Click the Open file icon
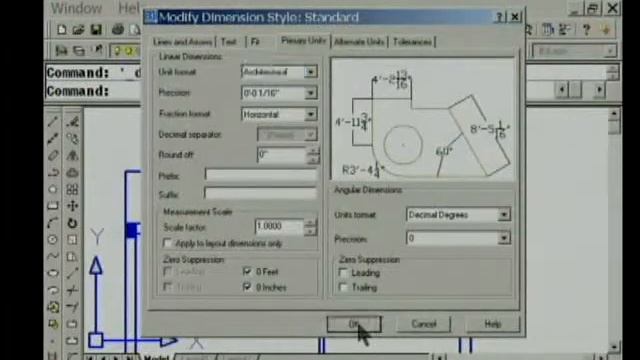The width and height of the screenshot is (640, 360). click(78, 30)
